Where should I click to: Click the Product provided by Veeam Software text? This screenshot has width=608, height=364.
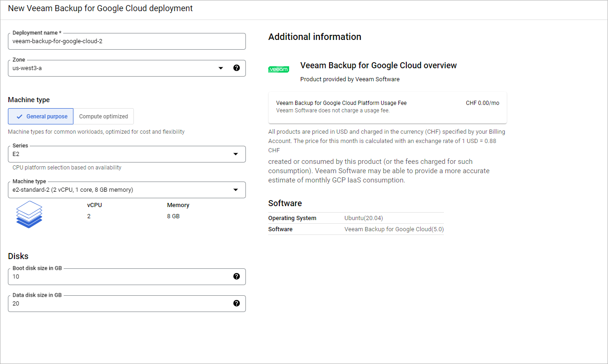coord(350,79)
